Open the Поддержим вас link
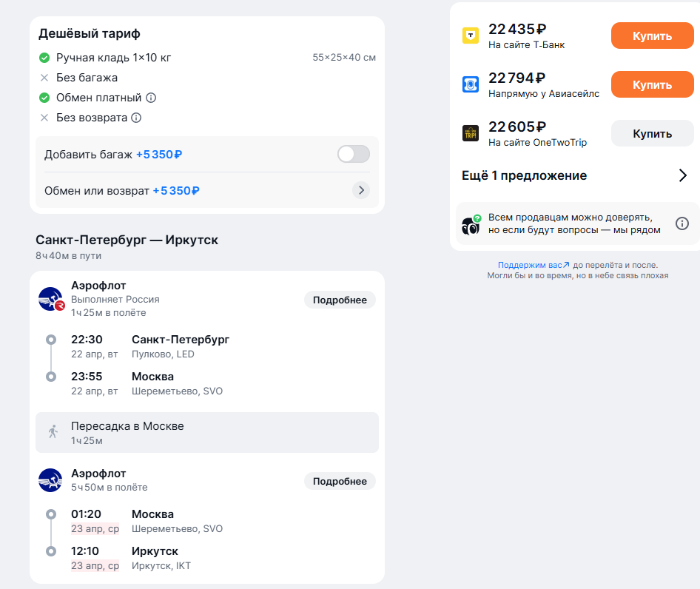The image size is (700, 589). click(x=534, y=265)
